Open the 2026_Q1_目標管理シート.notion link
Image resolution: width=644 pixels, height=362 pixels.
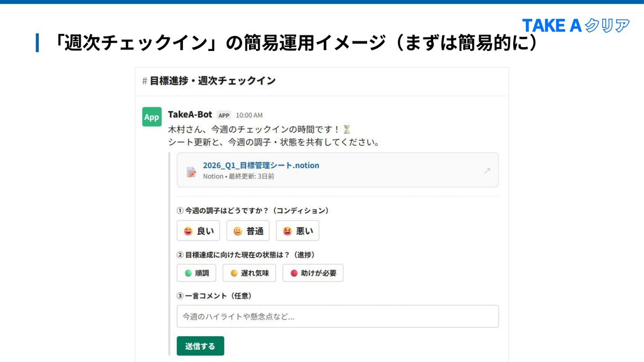(x=261, y=165)
